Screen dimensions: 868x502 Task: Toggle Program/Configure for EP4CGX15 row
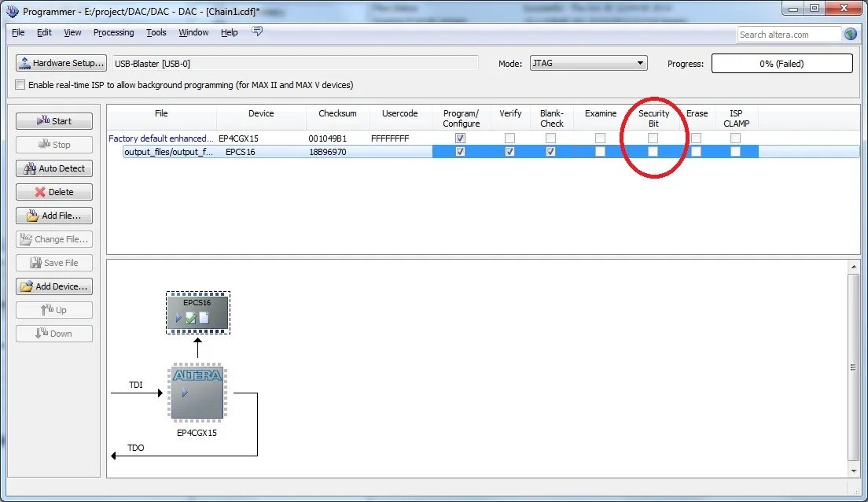pos(460,138)
